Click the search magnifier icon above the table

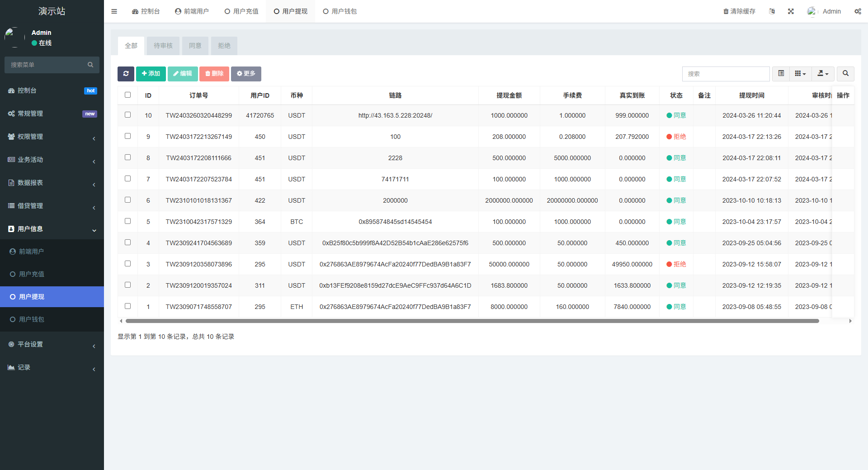point(845,73)
